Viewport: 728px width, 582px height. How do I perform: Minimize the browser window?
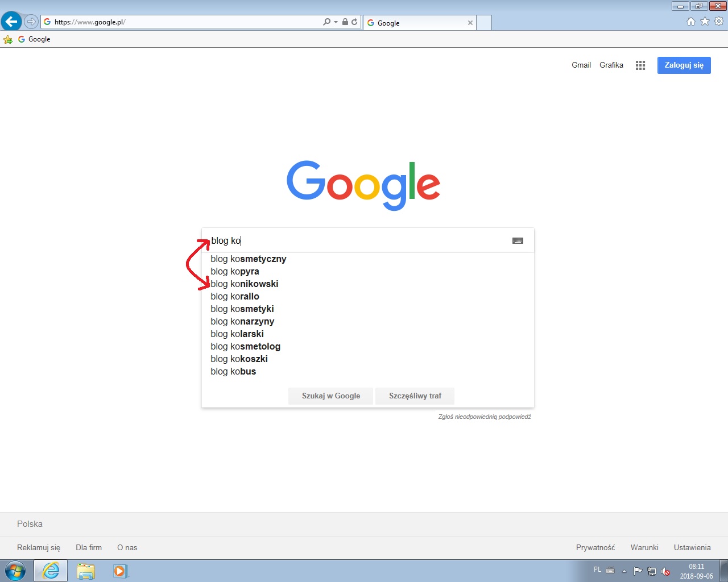pos(680,6)
